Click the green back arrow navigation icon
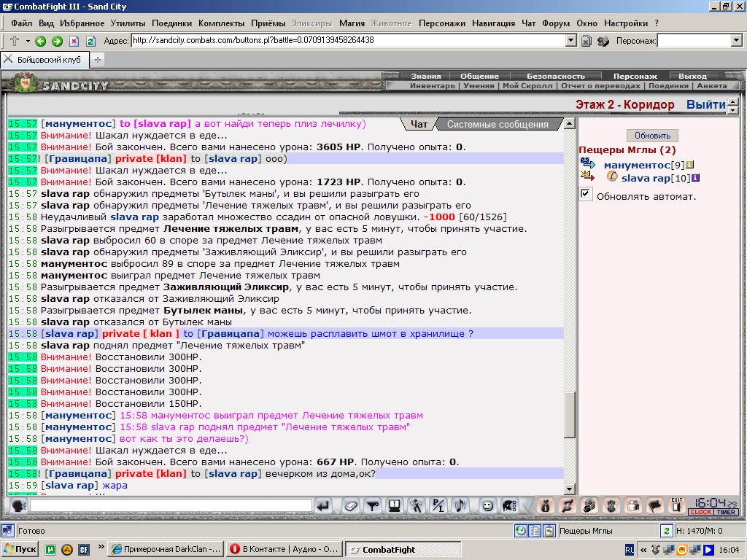Viewport: 747px width, 560px height. click(x=41, y=42)
